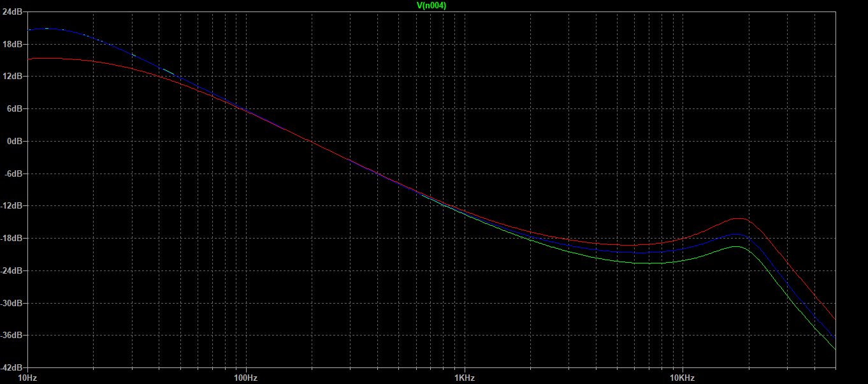Click the -6dB vertical axis label

(14, 174)
